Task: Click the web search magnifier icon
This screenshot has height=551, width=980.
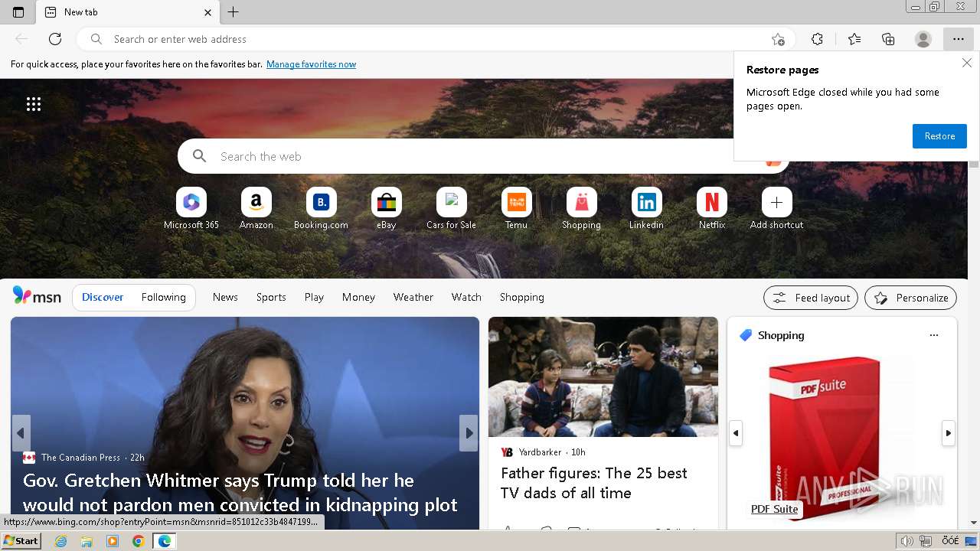Action: tap(200, 156)
